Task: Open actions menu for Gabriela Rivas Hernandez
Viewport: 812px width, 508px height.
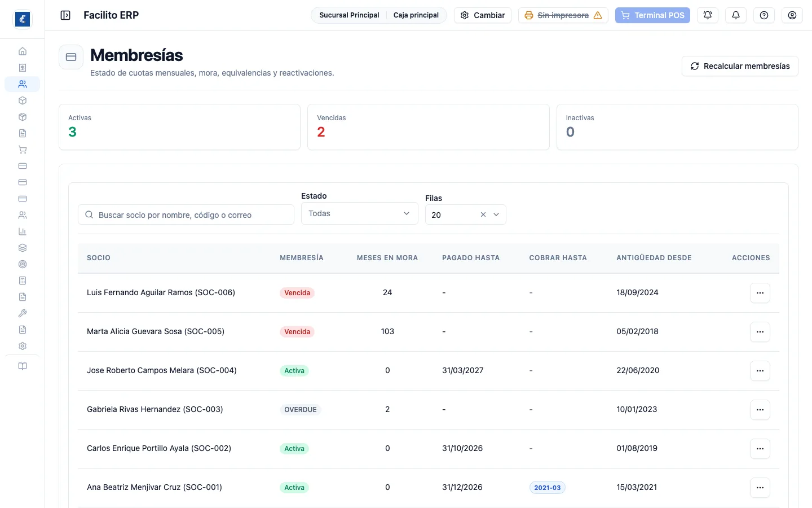Action: (x=760, y=410)
